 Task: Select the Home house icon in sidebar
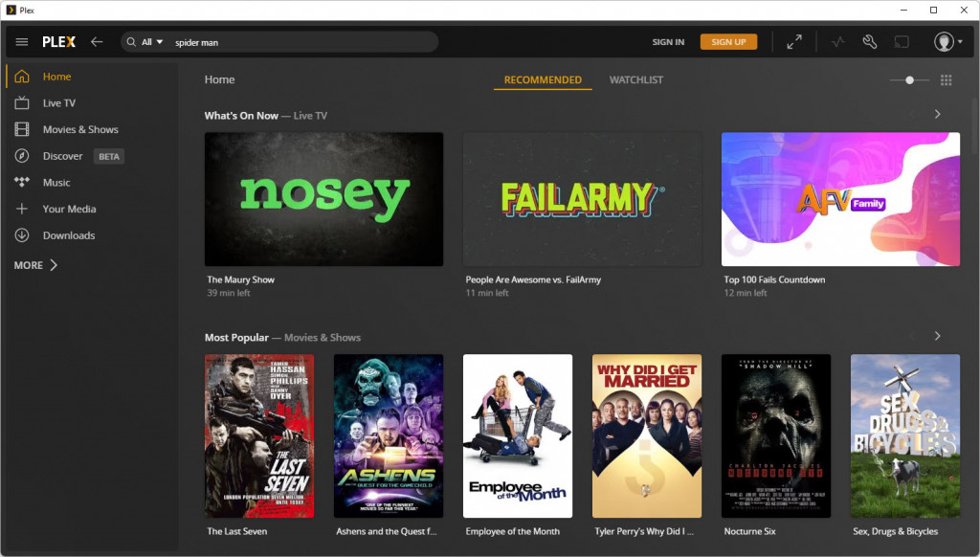(x=22, y=77)
